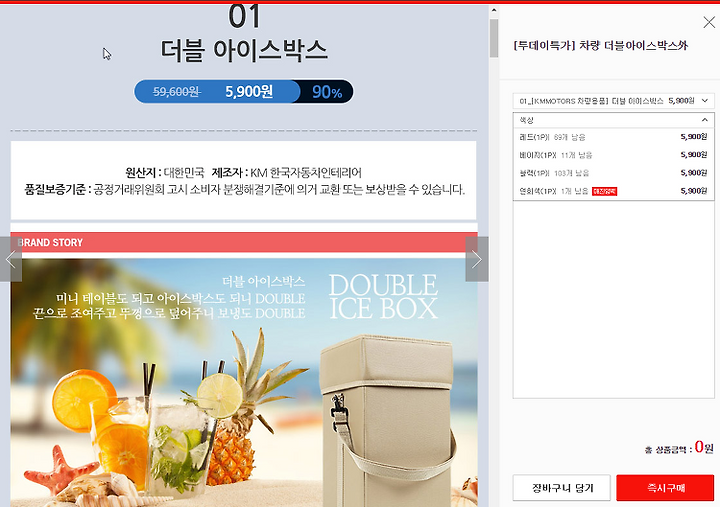Screen dimensions: 720x507
Task: Pick the 블랙(1P) color option
Action: click(613, 173)
